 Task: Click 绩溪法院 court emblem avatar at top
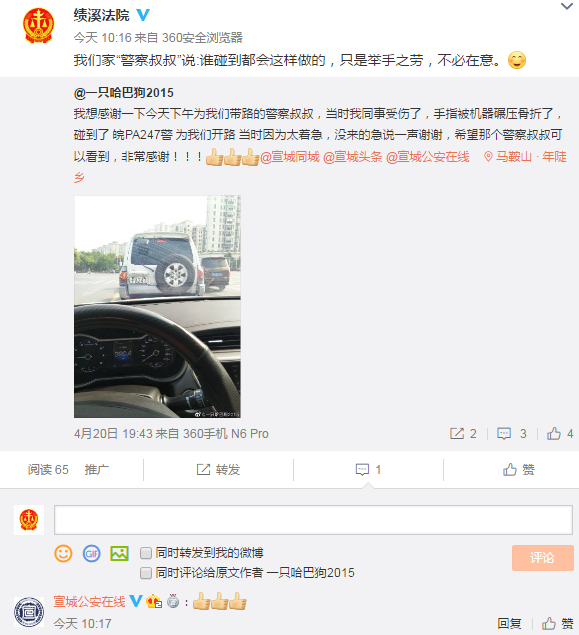click(x=38, y=26)
